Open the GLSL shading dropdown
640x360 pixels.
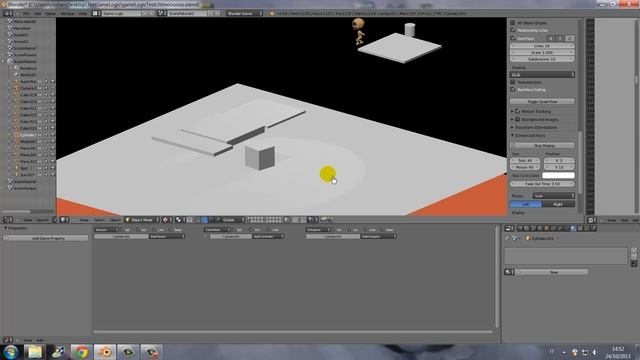[542, 75]
